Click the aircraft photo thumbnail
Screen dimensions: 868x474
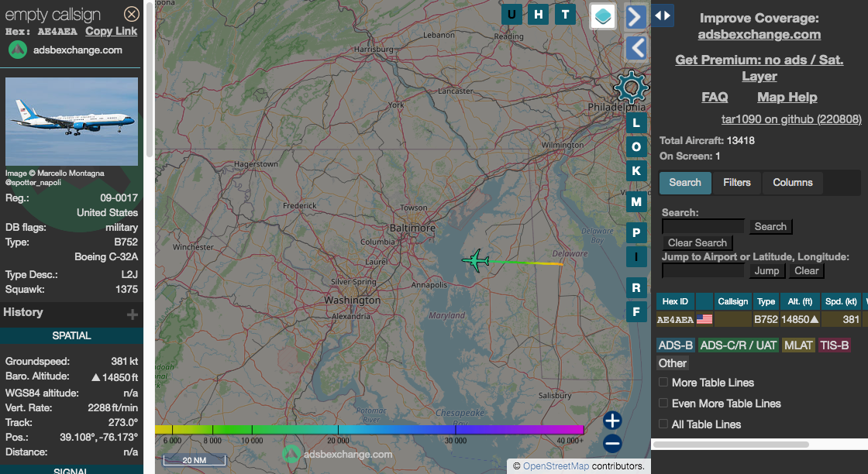tap(71, 122)
